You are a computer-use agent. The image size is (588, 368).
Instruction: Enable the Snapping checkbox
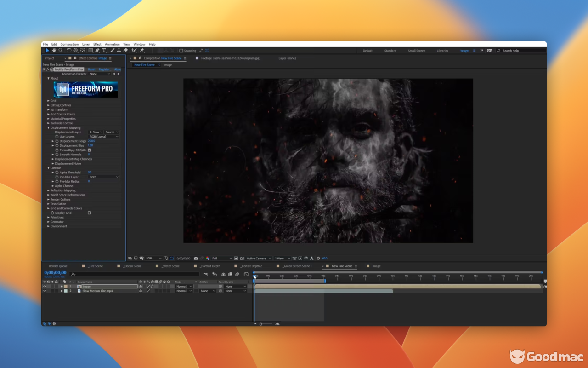[x=181, y=51]
